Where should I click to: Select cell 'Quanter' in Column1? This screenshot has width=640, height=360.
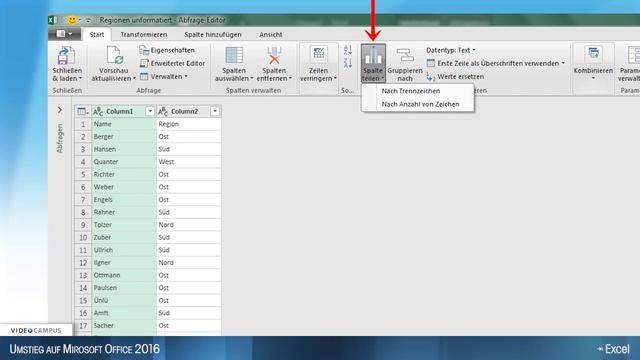tap(124, 162)
